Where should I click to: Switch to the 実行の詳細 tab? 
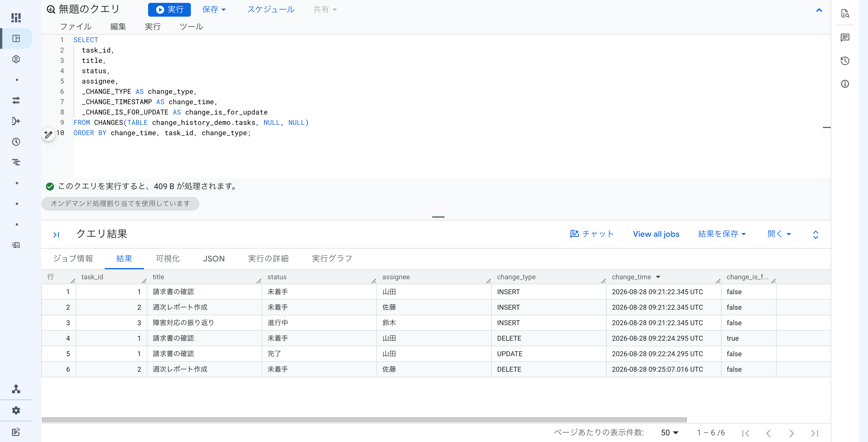click(x=268, y=258)
